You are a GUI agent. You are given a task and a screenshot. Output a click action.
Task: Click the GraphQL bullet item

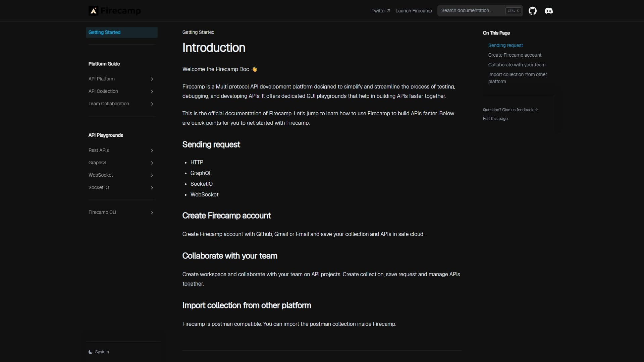coord(201,173)
